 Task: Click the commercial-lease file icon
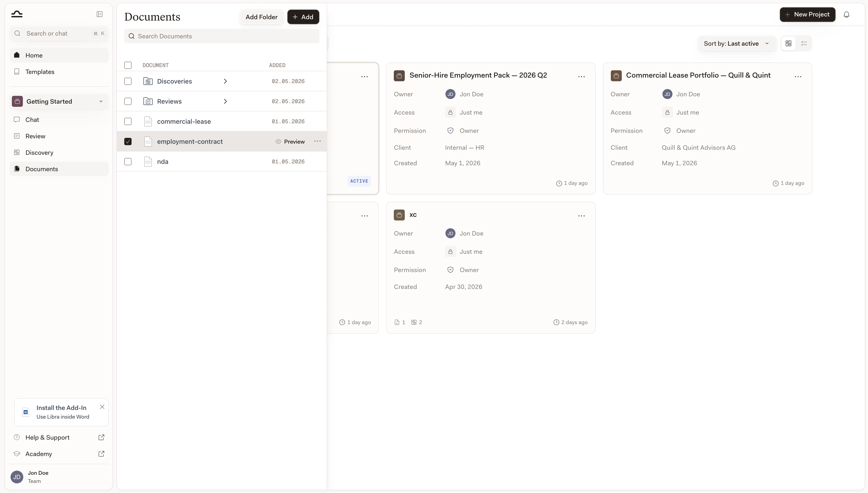[x=148, y=121]
